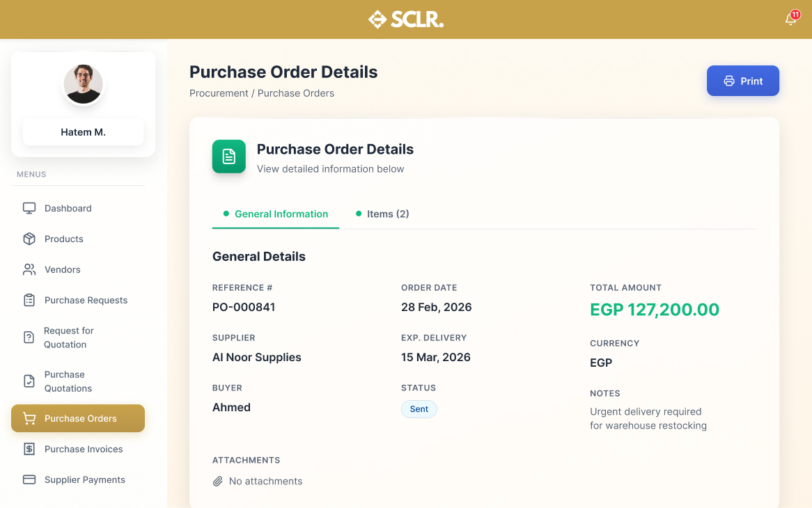Click the Hatem M. name button
Image resolution: width=812 pixels, height=508 pixels.
tap(84, 132)
